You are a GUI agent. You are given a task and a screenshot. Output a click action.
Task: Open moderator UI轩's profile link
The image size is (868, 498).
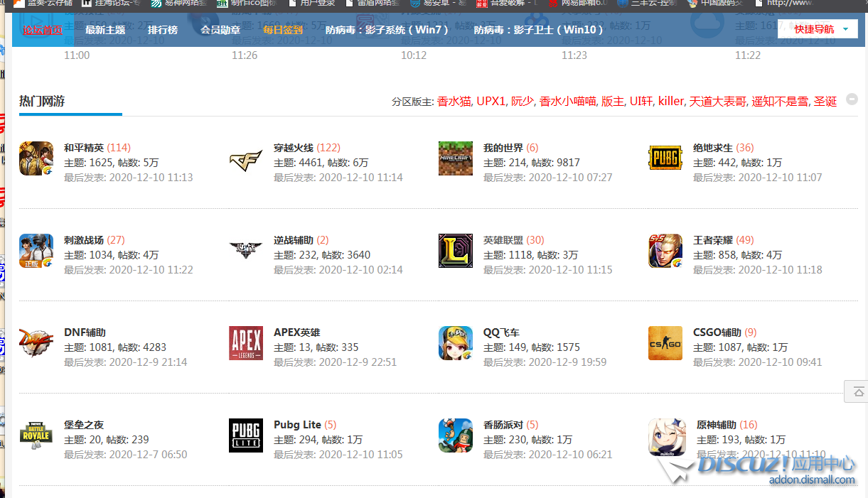pos(641,102)
